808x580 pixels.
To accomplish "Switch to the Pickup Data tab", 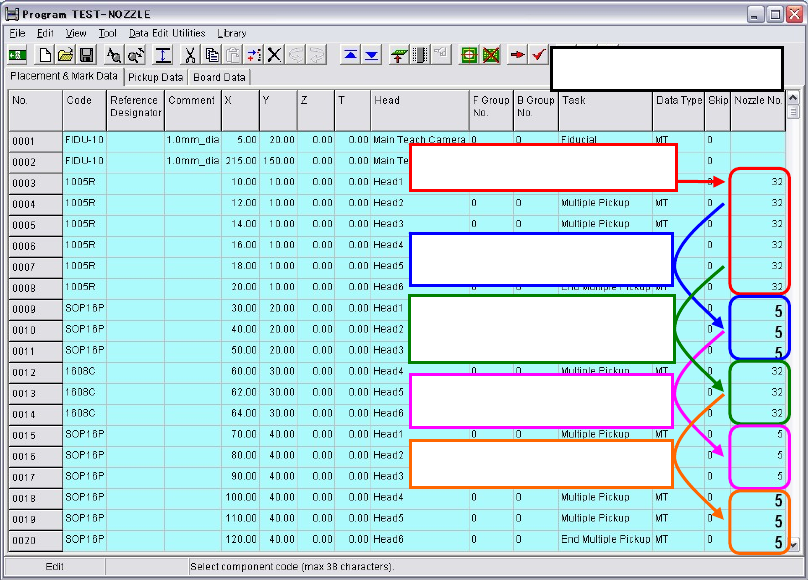I will [x=155, y=77].
